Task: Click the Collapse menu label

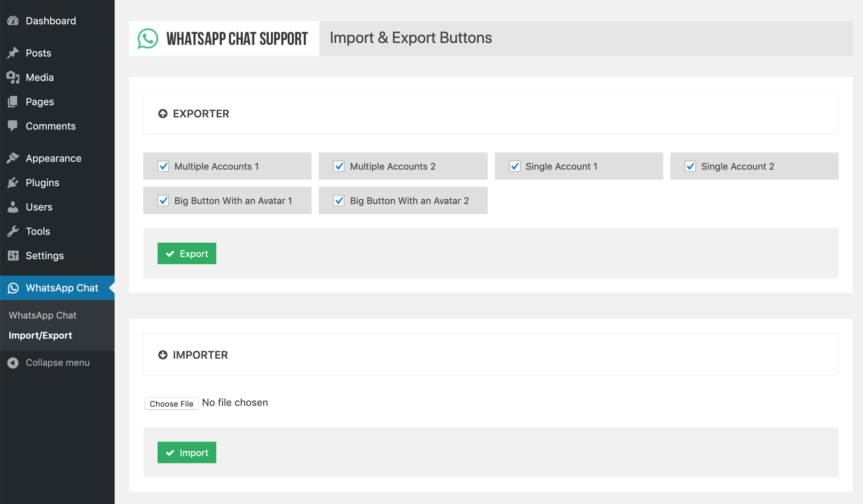Action: coord(58,363)
